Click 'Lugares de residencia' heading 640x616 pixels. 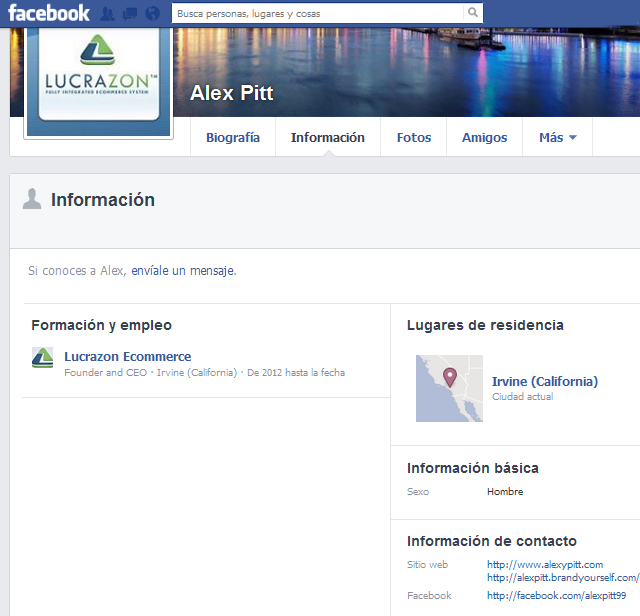485,325
